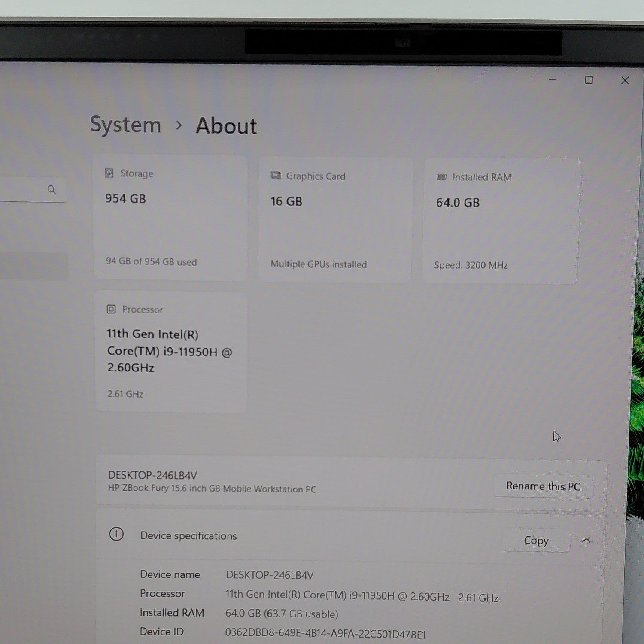644x644 pixels.
Task: Click the Storage card disk icon
Action: pyautogui.click(x=109, y=173)
